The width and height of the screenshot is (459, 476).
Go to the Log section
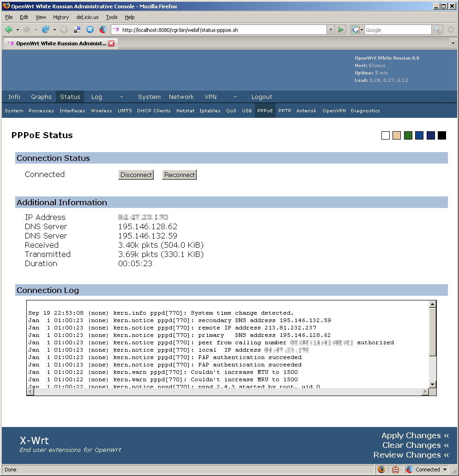pyautogui.click(x=97, y=97)
